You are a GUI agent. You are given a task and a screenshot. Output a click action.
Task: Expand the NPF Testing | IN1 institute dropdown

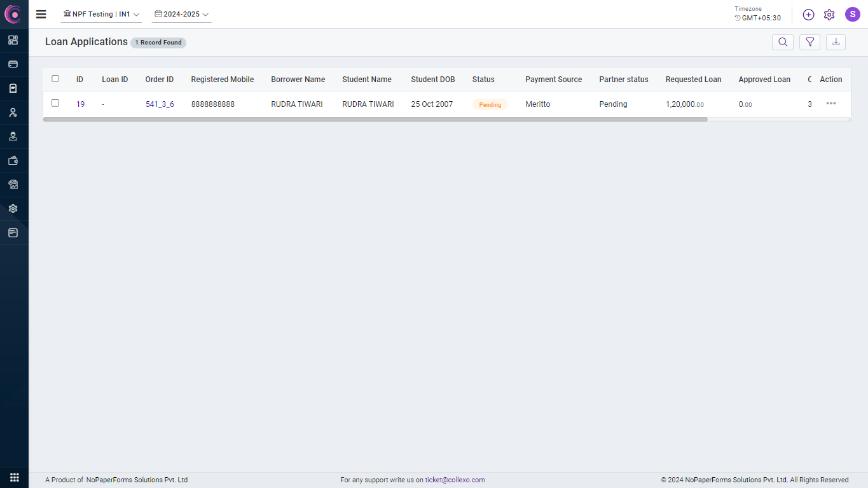102,14
